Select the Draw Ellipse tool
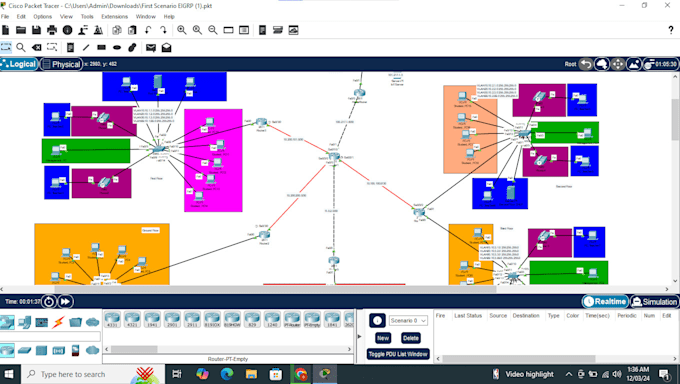The image size is (680, 384). [117, 47]
